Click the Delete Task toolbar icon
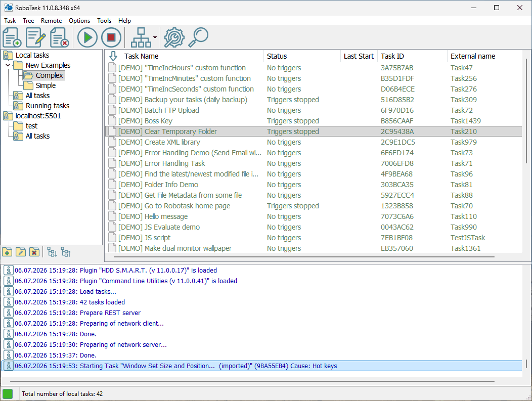This screenshot has height=401, width=532. pos(59,37)
